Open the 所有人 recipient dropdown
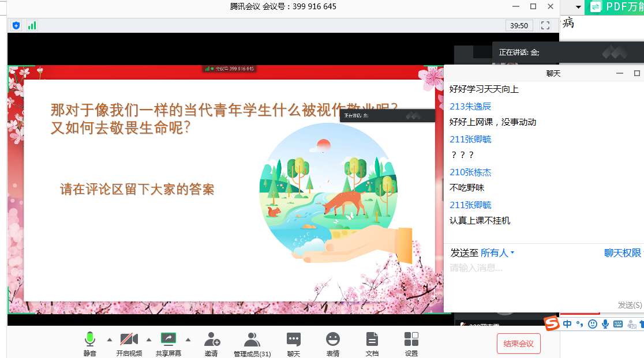Screen dimensions: 644x358 point(497,253)
